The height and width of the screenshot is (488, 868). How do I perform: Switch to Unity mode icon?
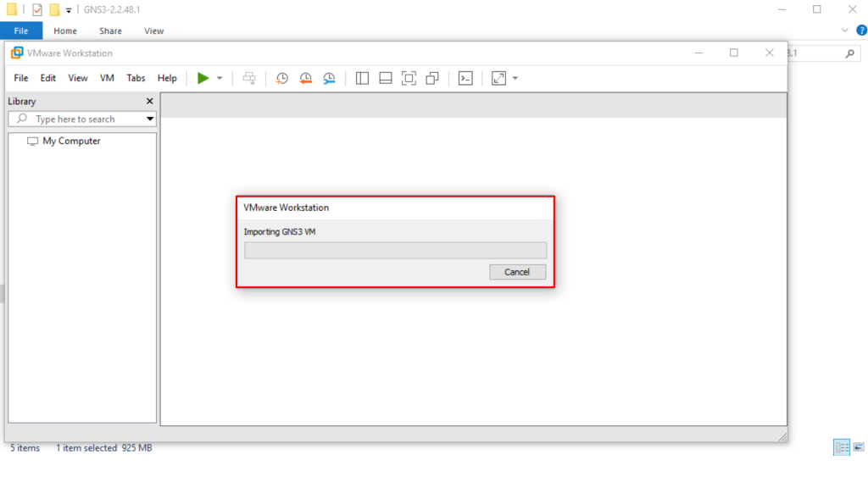(x=432, y=78)
